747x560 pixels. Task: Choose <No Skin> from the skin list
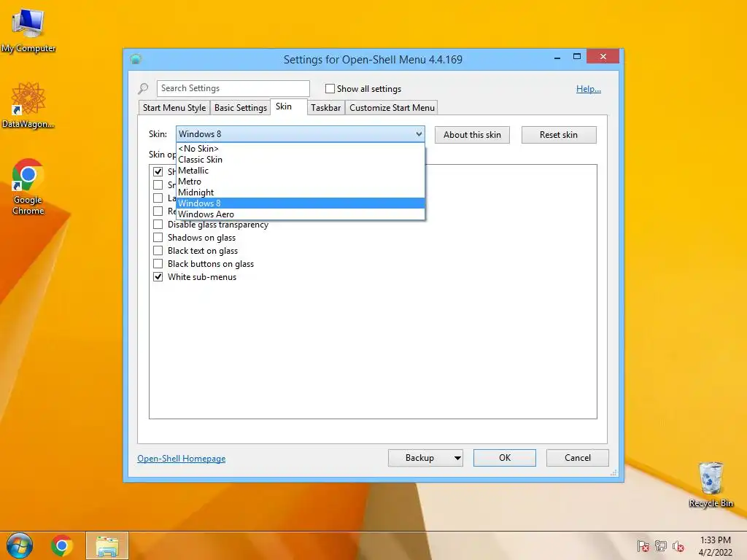[x=300, y=149]
